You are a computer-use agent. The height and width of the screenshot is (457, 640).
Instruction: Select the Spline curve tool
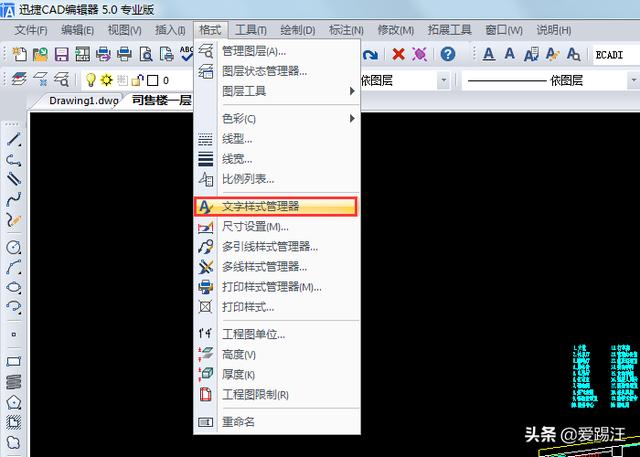(x=13, y=199)
